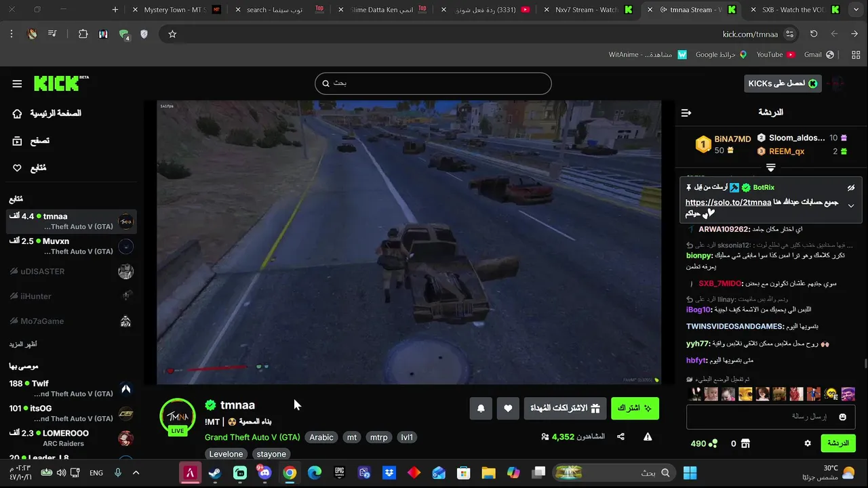This screenshot has height=488, width=868.
Task: Click tmnaa channel avatar with LIVE badge
Action: pyautogui.click(x=178, y=416)
